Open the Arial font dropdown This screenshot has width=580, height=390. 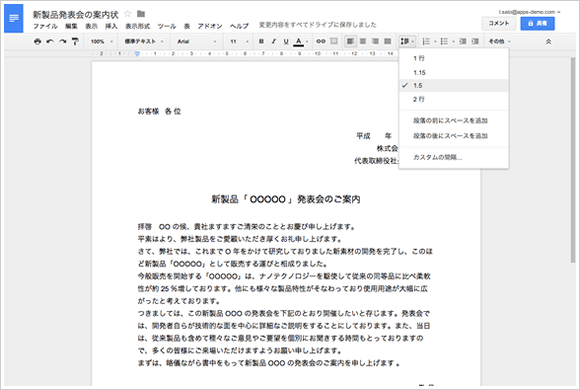click(196, 41)
